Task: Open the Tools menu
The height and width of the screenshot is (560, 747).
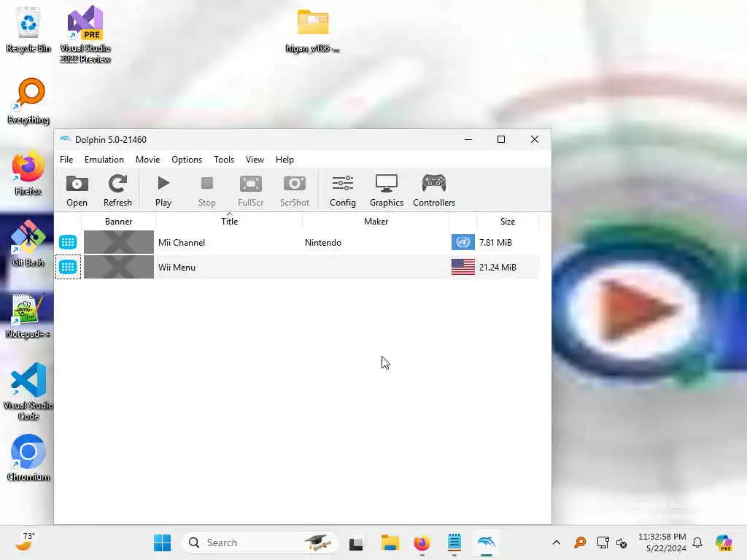Action: click(224, 160)
